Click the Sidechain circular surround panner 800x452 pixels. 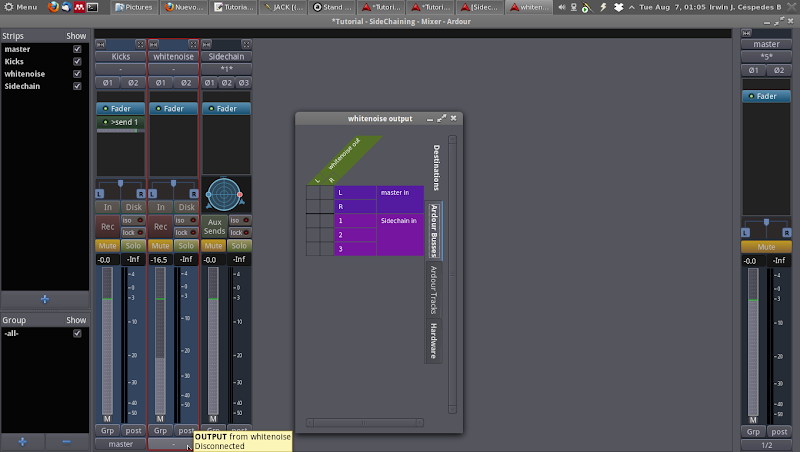pyautogui.click(x=224, y=194)
